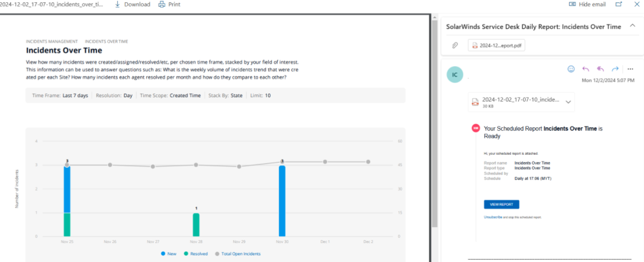Image resolution: width=644 pixels, height=262 pixels.
Task: Click the red report notification icon
Action: (475, 128)
